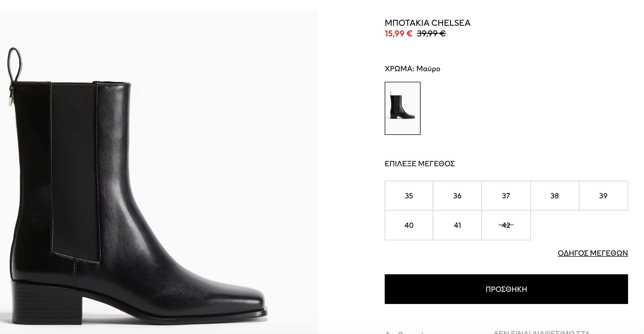Click the ΔΕΝ ΕΙΝΑΙ ΔΙΑΘΕΣΙΜΟ ΣΤΑ text
Screen dimensions: 644x334
click(x=541, y=332)
